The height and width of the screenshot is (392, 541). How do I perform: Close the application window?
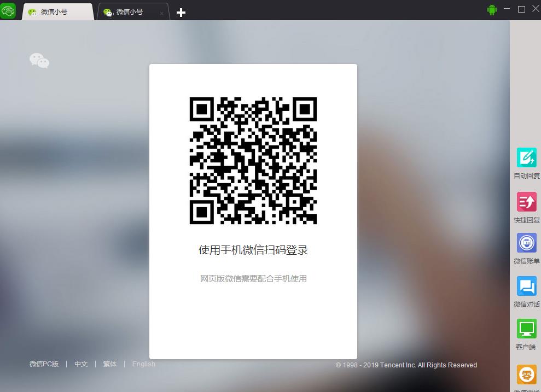click(536, 9)
